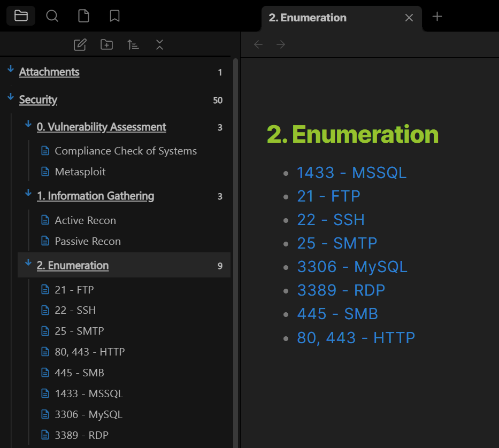Create a new folder
Image resolution: width=499 pixels, height=448 pixels.
pos(106,45)
